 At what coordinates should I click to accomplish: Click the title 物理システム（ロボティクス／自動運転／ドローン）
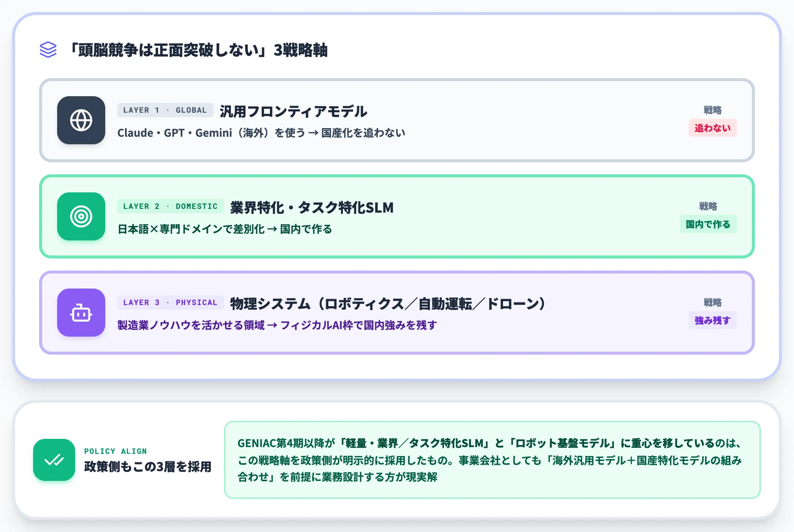point(388,304)
